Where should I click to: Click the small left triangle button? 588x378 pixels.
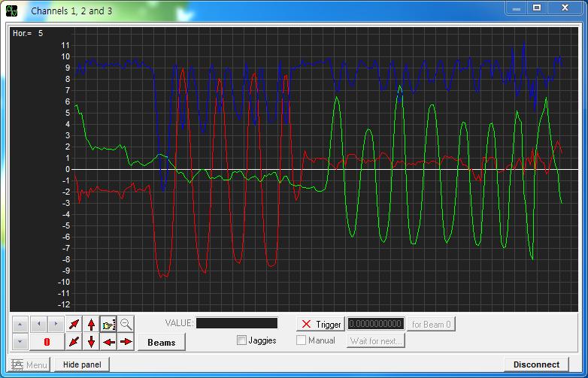point(38,324)
